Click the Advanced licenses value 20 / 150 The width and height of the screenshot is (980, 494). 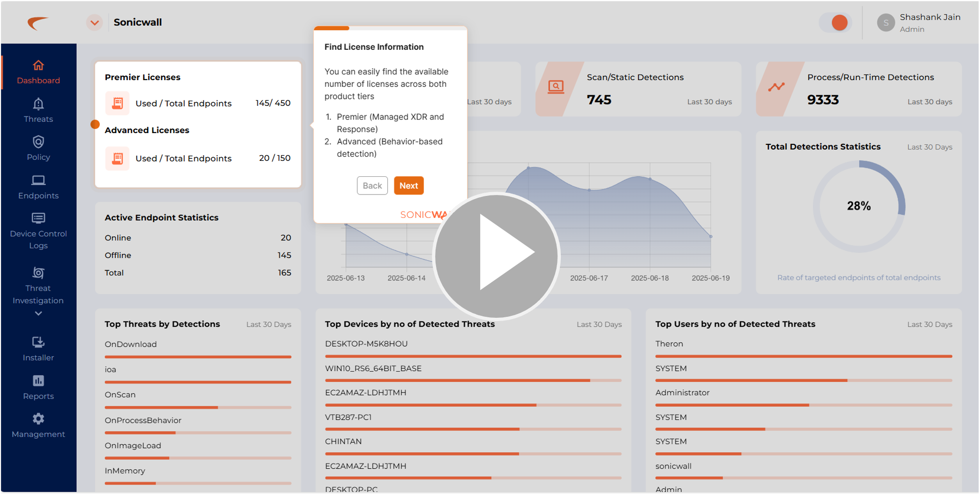275,158
